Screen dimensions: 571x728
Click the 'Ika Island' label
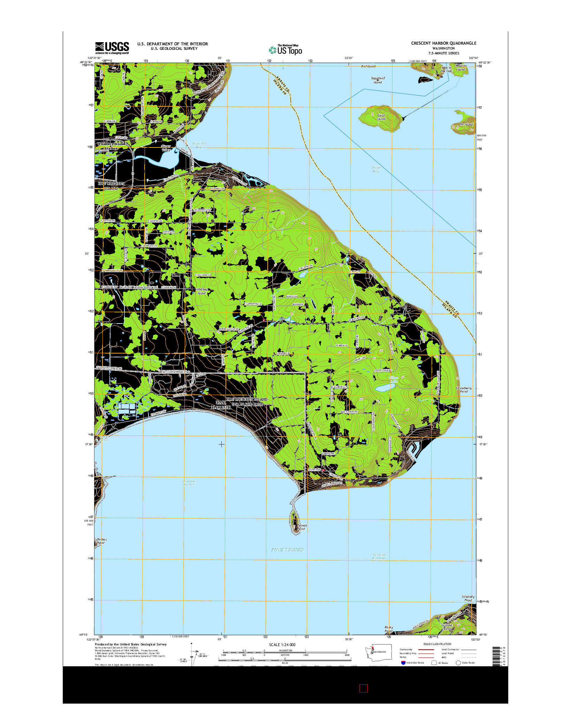(466, 124)
